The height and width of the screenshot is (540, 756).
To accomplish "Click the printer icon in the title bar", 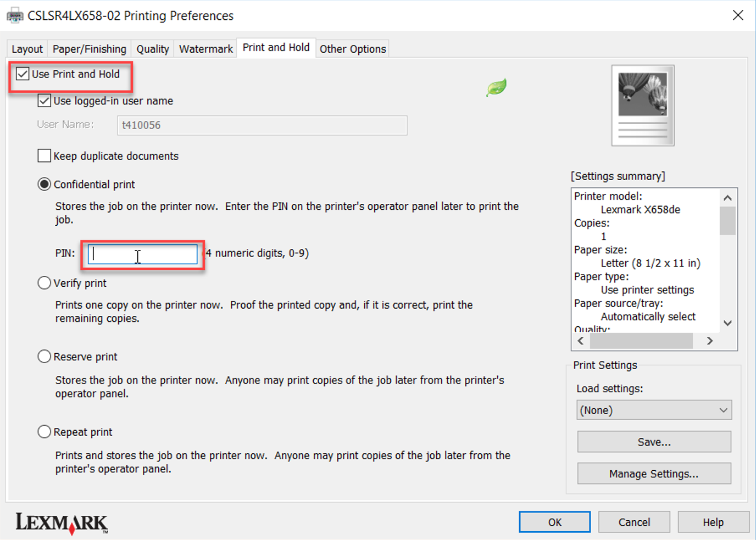I will point(15,15).
